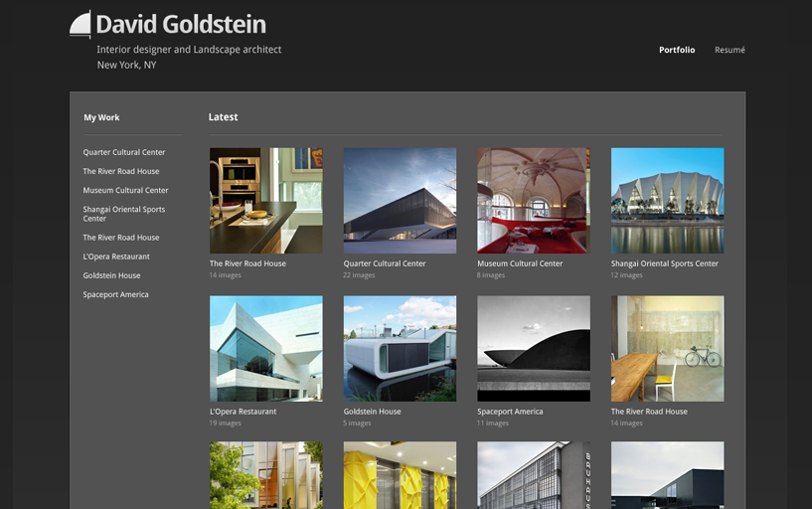Click the "8 images" count text
The width and height of the screenshot is (812, 509).
point(490,275)
